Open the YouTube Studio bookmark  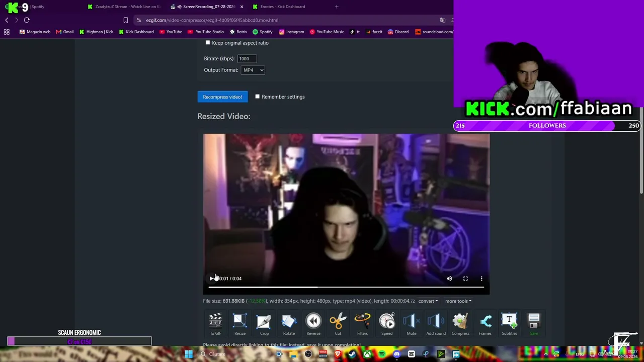pyautogui.click(x=206, y=32)
